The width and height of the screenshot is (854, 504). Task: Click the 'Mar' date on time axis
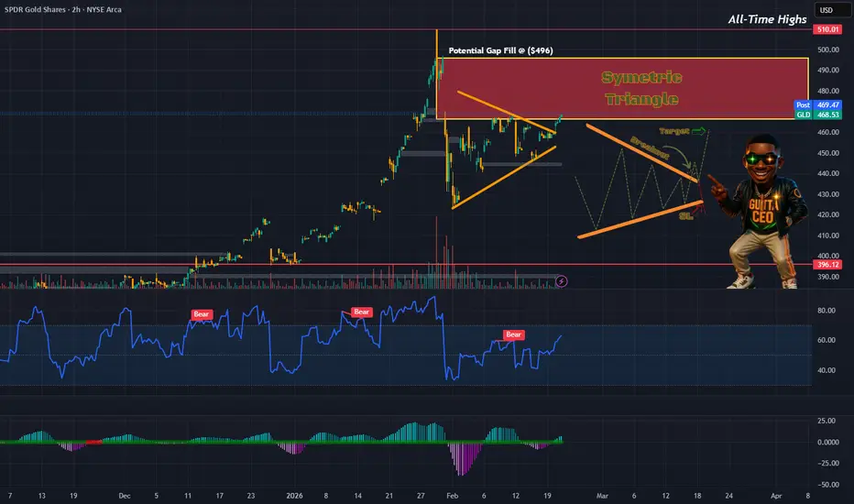(602, 496)
